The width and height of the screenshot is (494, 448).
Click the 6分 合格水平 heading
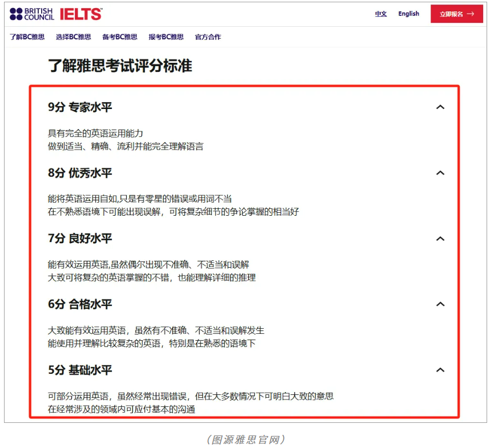pyautogui.click(x=80, y=304)
